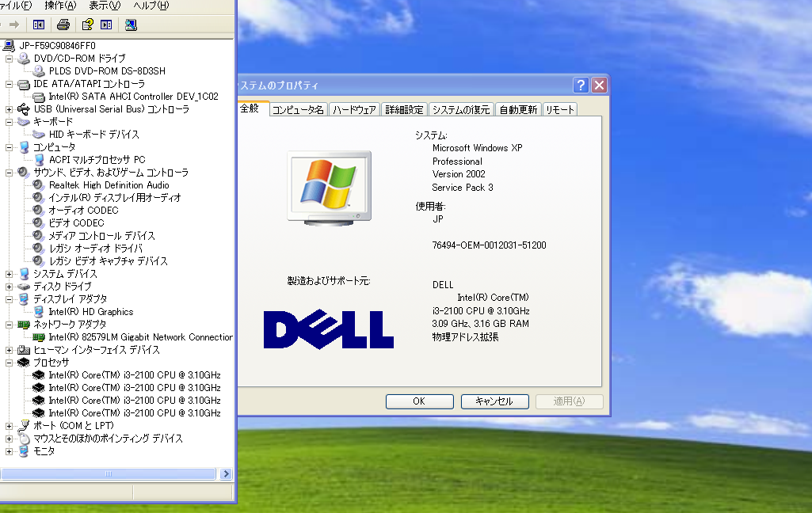Switch to the システムの復元 tab
Viewport: 812px width, 513px height.
(x=461, y=110)
